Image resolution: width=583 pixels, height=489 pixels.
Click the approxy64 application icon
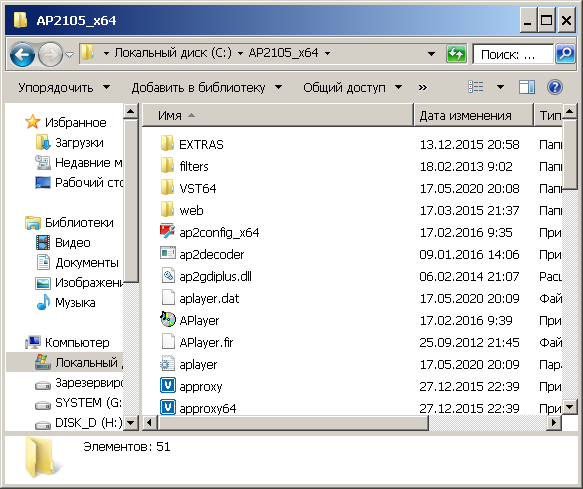tap(168, 407)
